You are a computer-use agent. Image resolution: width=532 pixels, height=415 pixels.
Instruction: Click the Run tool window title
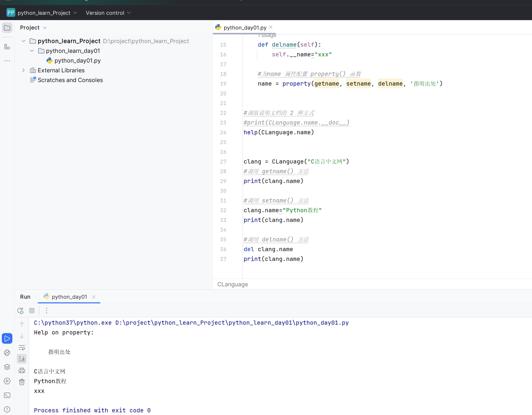click(x=25, y=297)
